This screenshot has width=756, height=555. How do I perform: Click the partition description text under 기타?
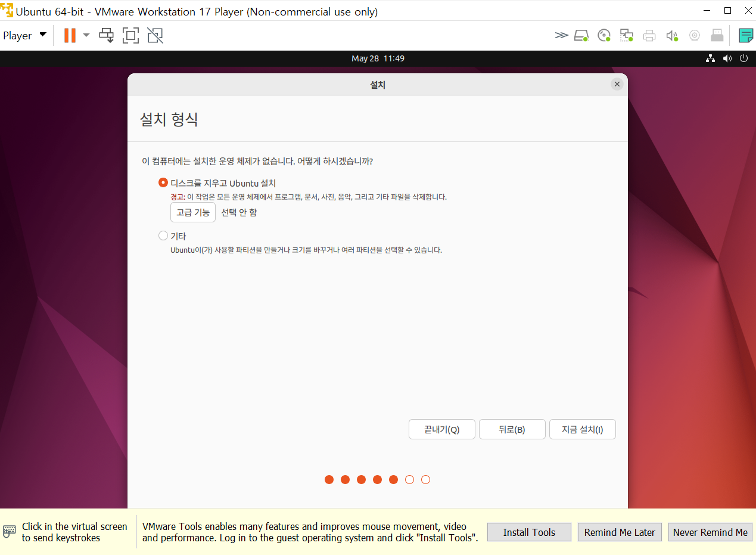[x=306, y=250]
